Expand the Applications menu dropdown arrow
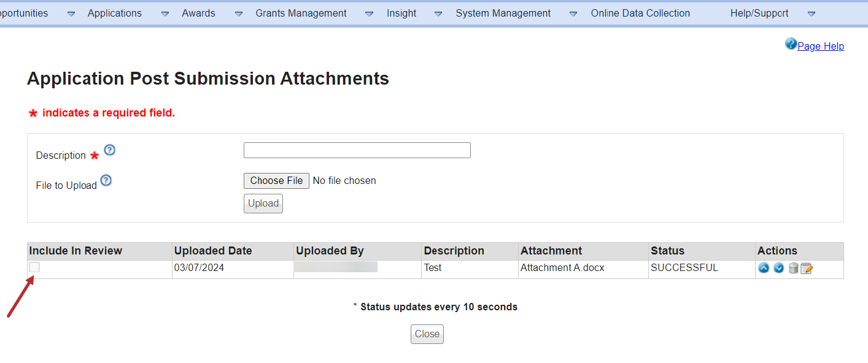 [x=165, y=13]
